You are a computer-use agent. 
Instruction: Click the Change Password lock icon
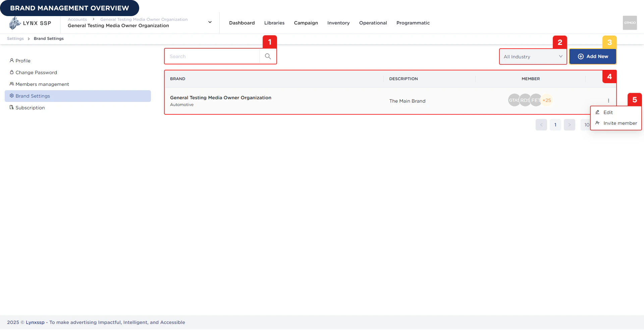click(x=12, y=72)
